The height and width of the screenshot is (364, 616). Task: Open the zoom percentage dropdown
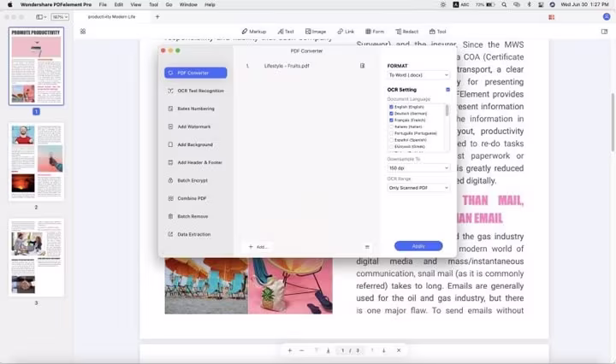(x=61, y=17)
